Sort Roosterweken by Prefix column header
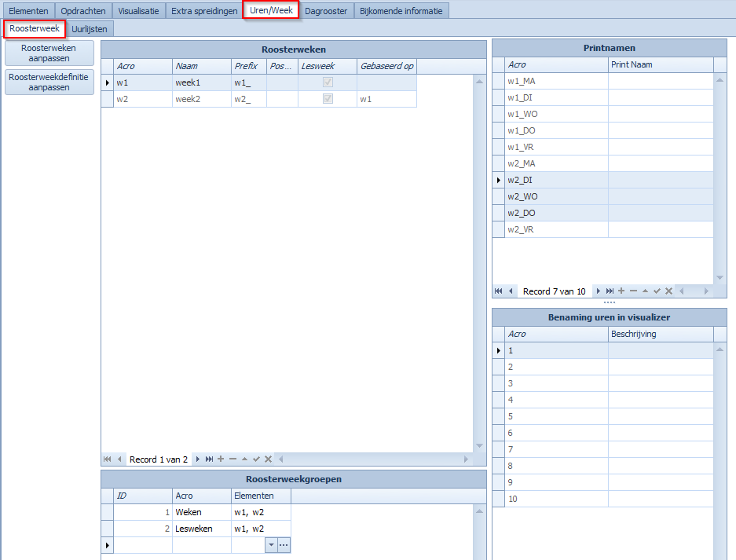 point(249,66)
